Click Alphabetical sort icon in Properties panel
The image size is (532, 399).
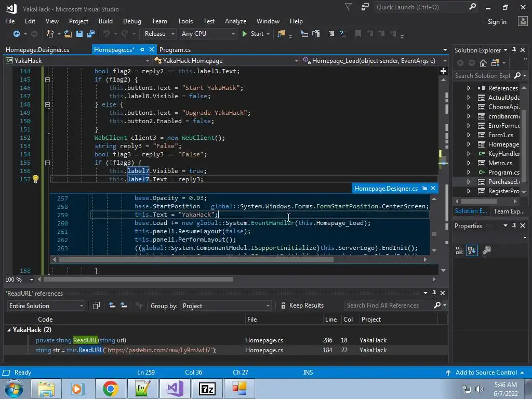(x=472, y=250)
